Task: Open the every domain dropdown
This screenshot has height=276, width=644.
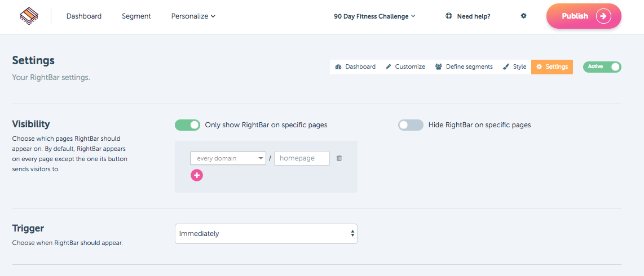Action: click(228, 158)
